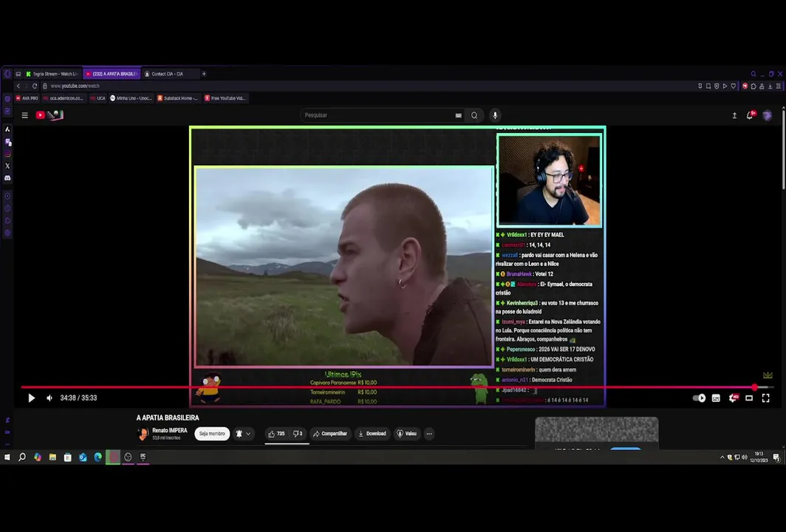Switch to the Ingria Stream Kick tab
Viewport: 786px width, 532px height.
click(52, 74)
